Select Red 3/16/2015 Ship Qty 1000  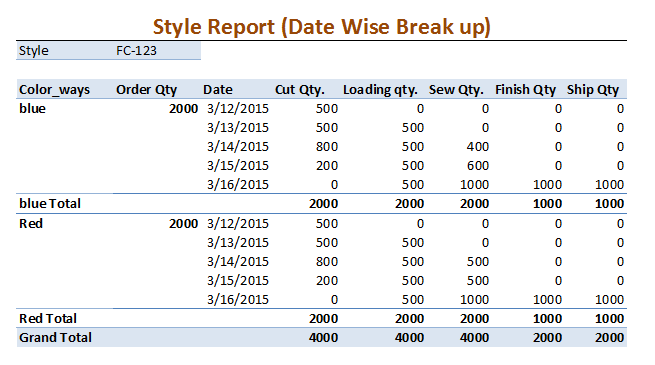(x=609, y=299)
